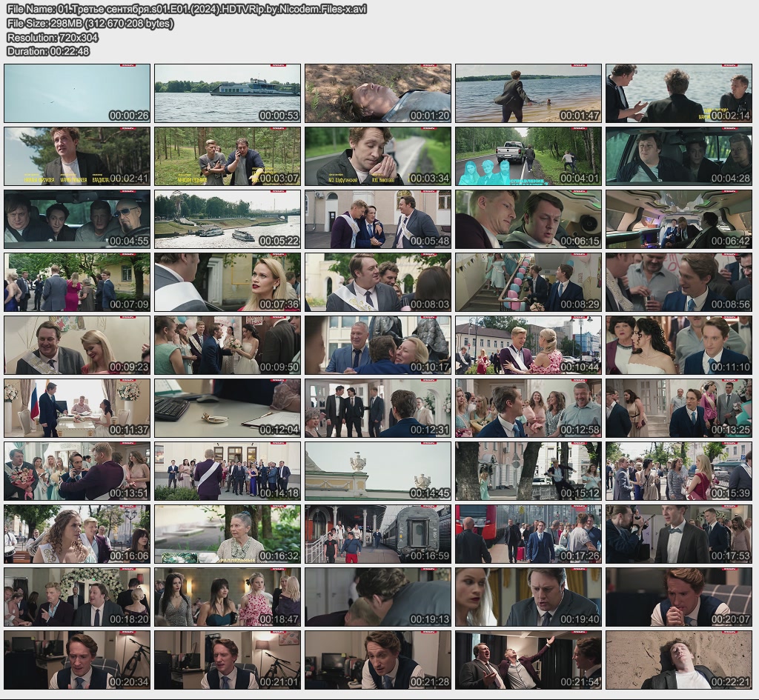Screen dimensions: 759x700
Task: Open the thumbnail marked 00:04:28
Action: coord(679,156)
